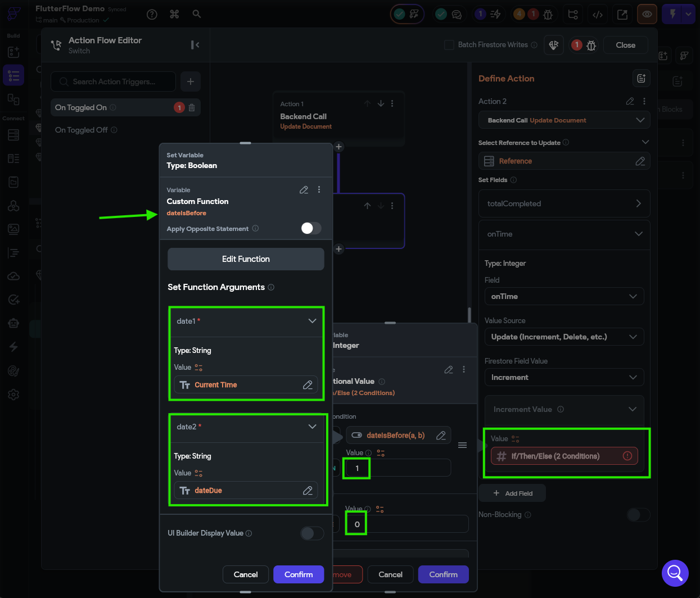
Task: Open the keyboard shortcuts command icon
Action: click(174, 15)
